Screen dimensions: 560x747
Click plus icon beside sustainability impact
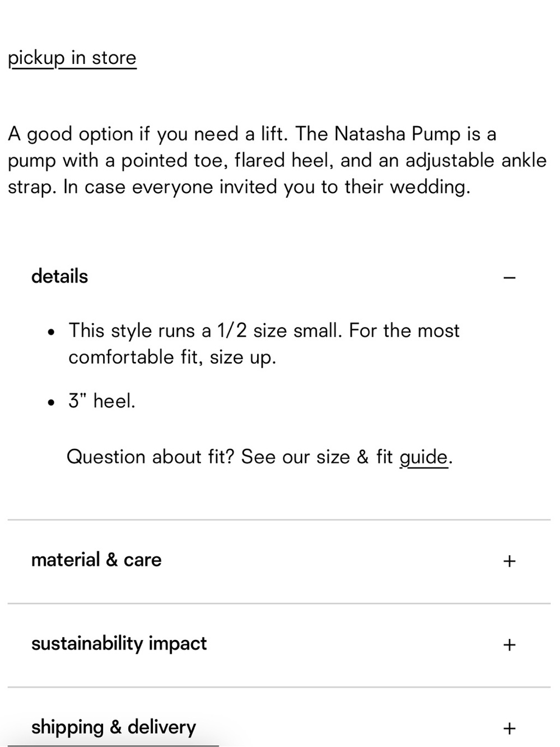pos(509,644)
